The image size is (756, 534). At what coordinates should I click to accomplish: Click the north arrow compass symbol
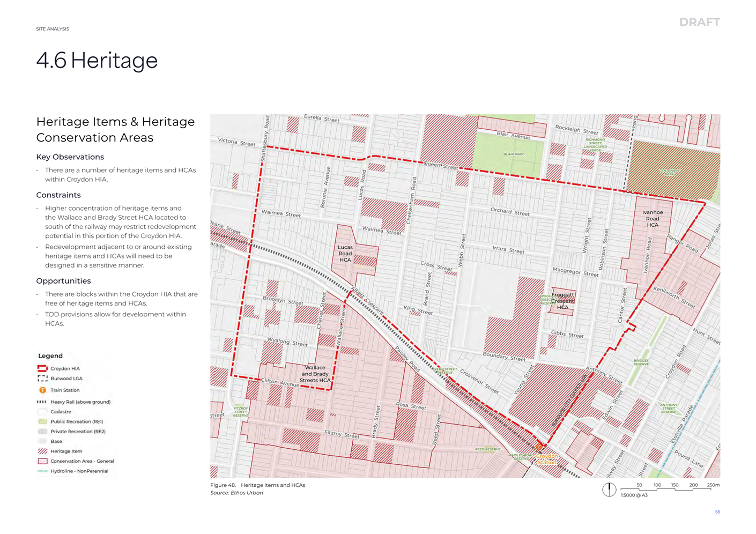[609, 489]
